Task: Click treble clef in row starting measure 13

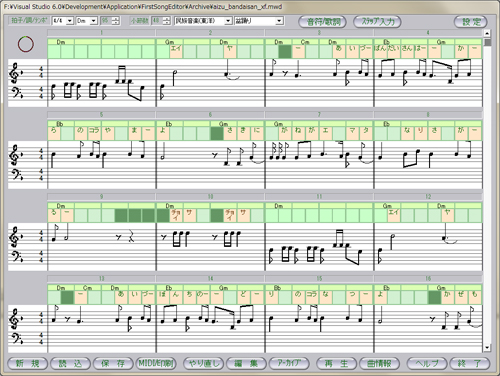Action: click(15, 319)
